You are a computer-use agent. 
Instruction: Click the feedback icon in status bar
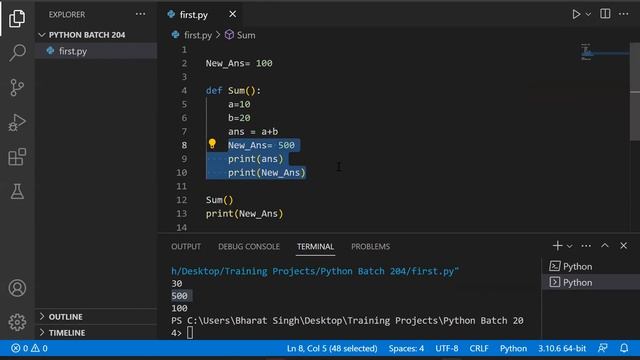pos(602,349)
